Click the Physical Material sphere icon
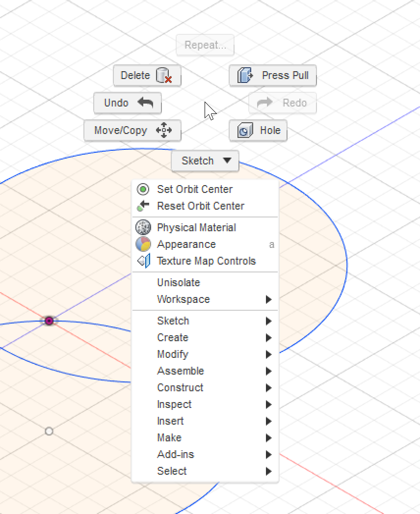The image size is (420, 514). coord(143,227)
